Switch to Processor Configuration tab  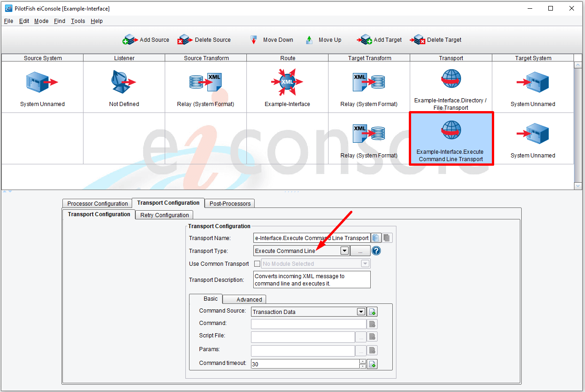(x=97, y=203)
